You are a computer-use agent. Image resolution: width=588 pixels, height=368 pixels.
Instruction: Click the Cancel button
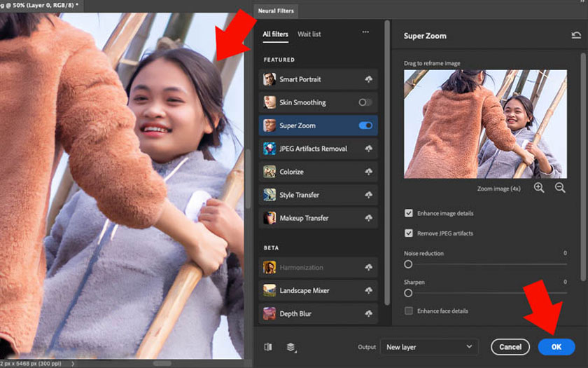(510, 347)
